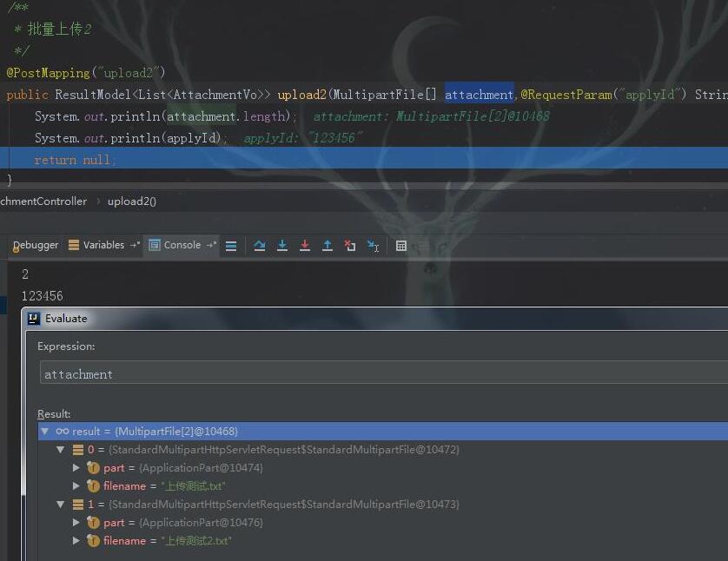The image size is (728, 561).
Task: Switch to the Console tab
Action: coord(182,245)
